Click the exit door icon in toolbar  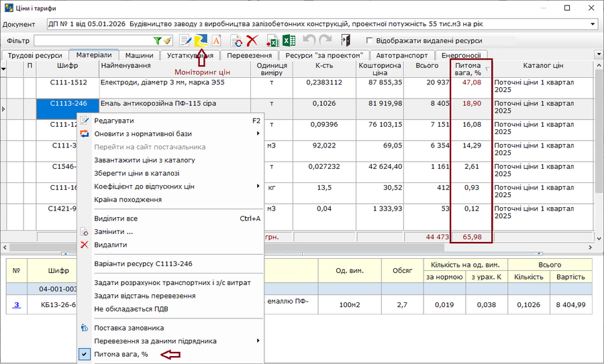(x=346, y=41)
